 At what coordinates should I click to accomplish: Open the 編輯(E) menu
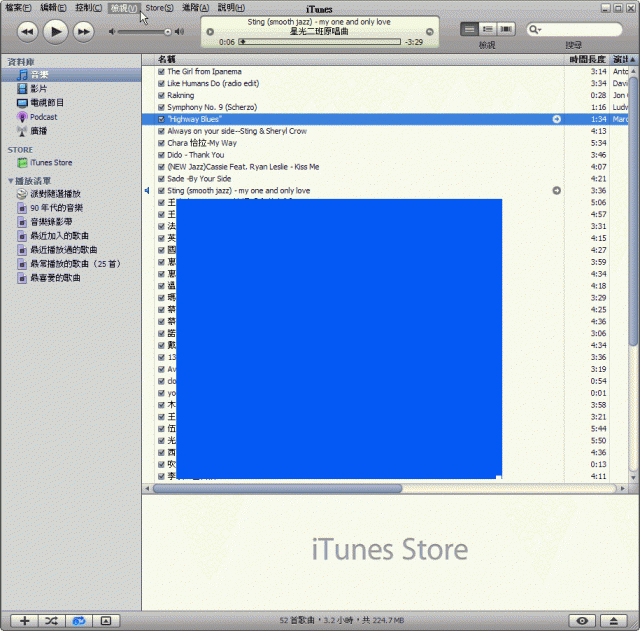(53, 7)
